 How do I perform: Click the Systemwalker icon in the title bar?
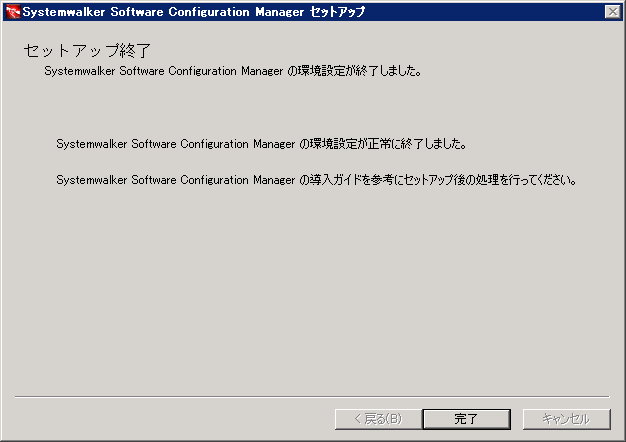click(13, 11)
